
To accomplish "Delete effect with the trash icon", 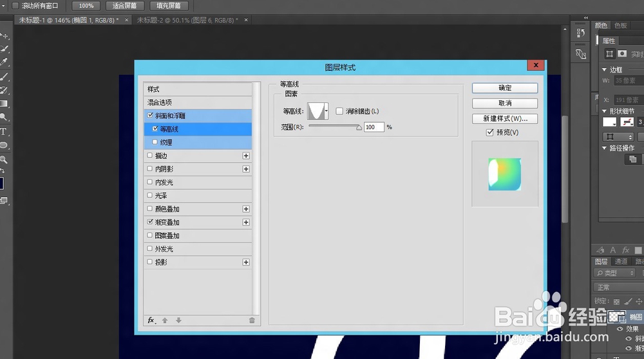I will click(252, 320).
